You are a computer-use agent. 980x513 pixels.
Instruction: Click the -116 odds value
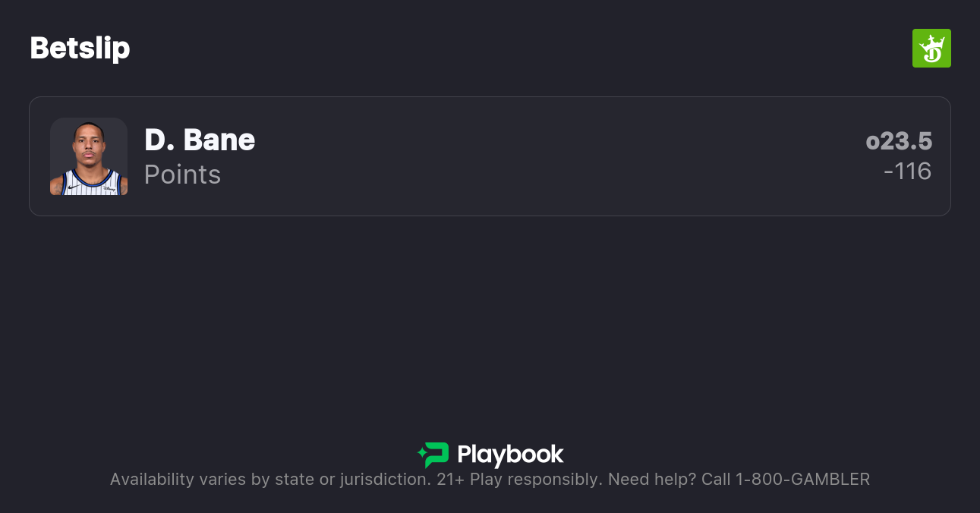pos(907,172)
